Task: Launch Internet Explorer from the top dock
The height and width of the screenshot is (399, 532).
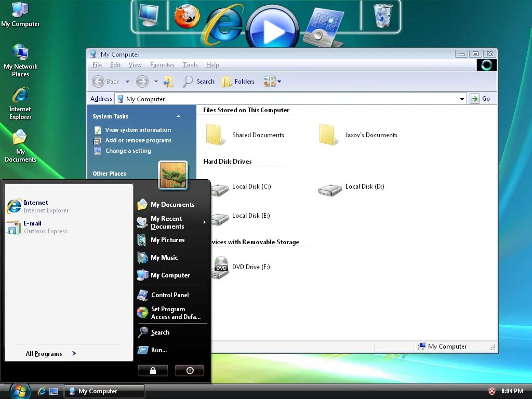Action: (x=223, y=24)
